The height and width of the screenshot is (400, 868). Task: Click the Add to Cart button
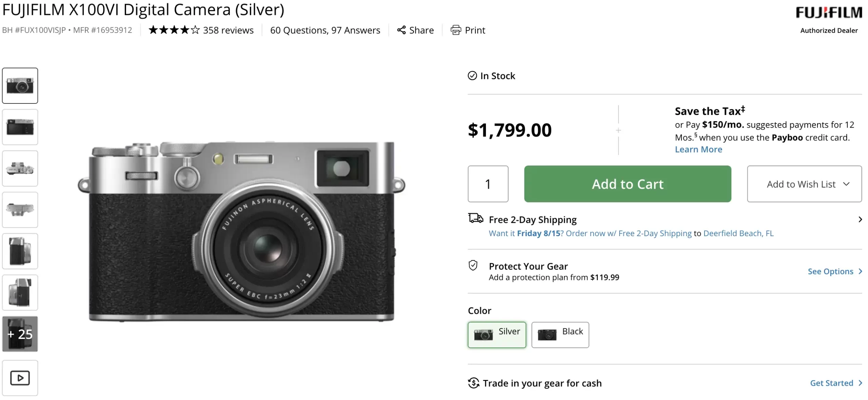(628, 184)
